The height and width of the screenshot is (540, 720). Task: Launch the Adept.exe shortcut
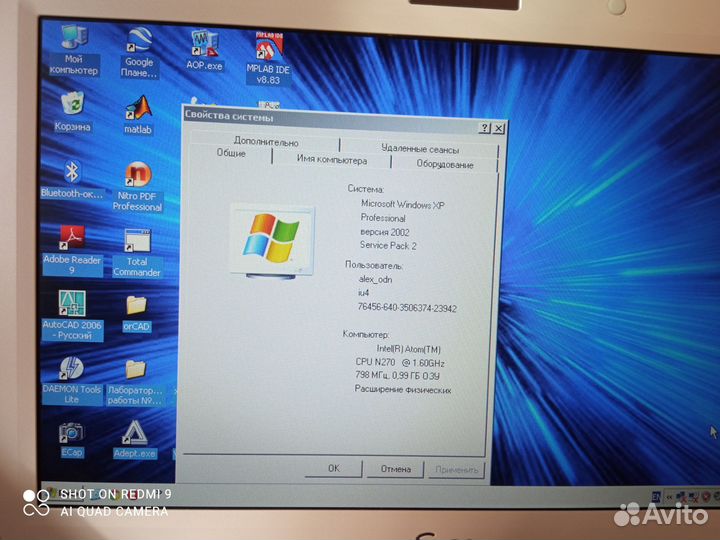(135, 440)
